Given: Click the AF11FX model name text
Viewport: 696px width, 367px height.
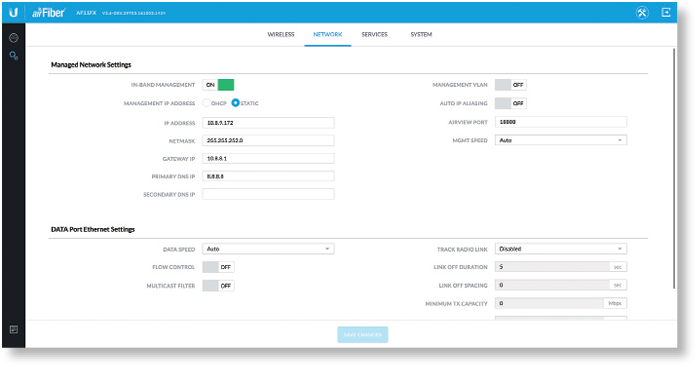Looking at the screenshot, I should tap(86, 13).
